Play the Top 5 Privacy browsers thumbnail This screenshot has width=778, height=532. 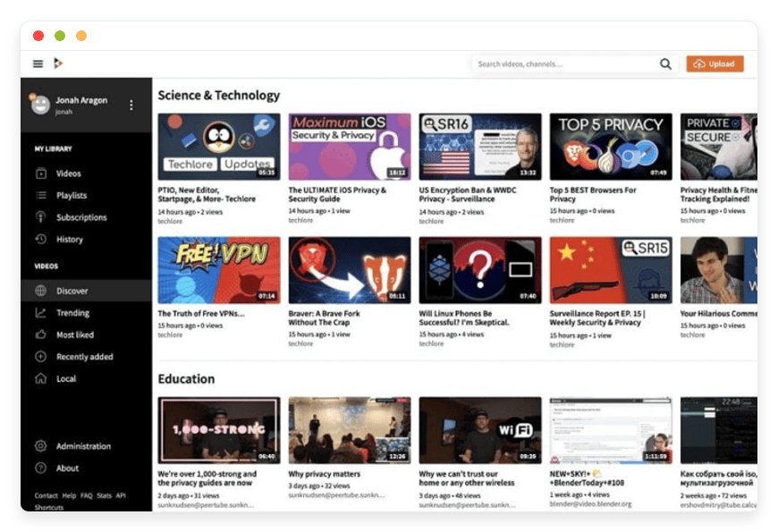(611, 147)
